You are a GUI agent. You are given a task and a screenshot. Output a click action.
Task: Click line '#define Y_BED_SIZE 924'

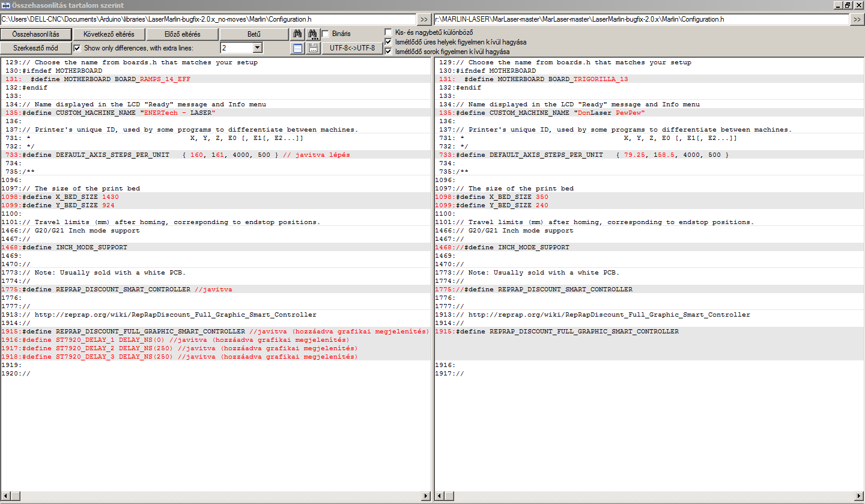pyautogui.click(x=216, y=205)
